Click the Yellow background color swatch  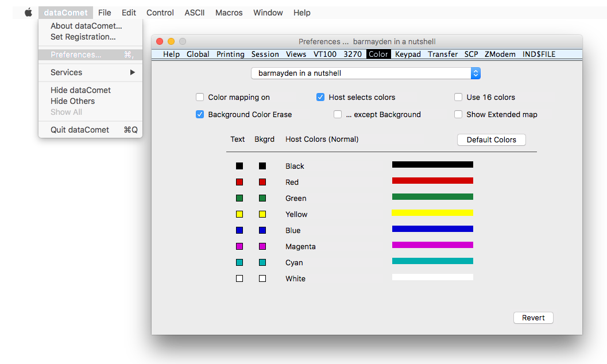[x=262, y=214]
